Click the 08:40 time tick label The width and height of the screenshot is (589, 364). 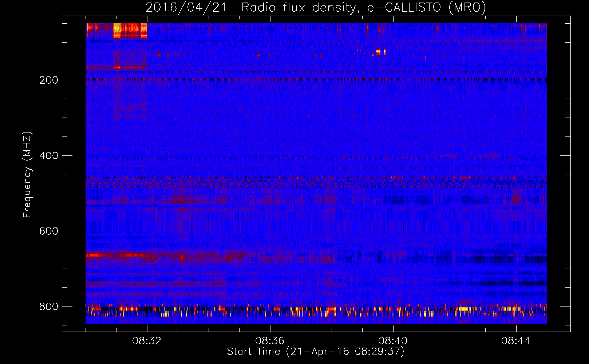tap(393, 341)
